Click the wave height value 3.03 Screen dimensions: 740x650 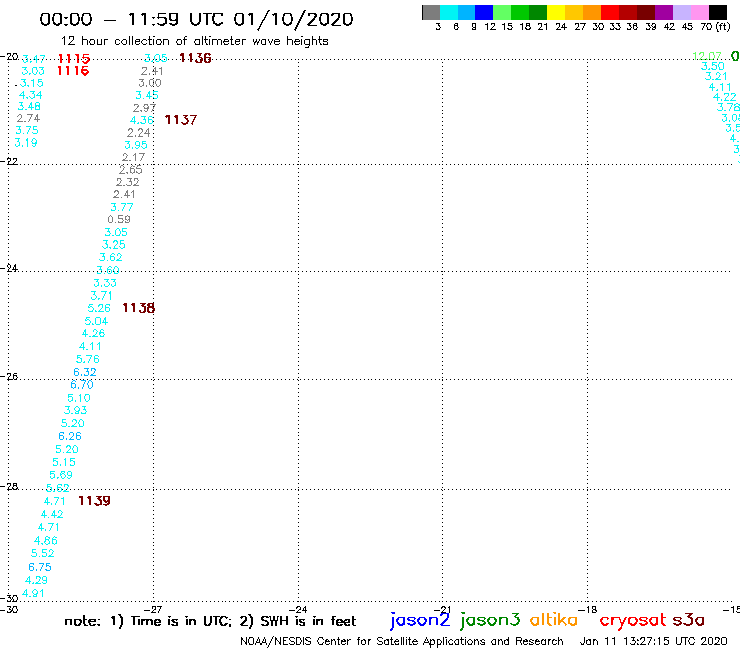tap(33, 71)
